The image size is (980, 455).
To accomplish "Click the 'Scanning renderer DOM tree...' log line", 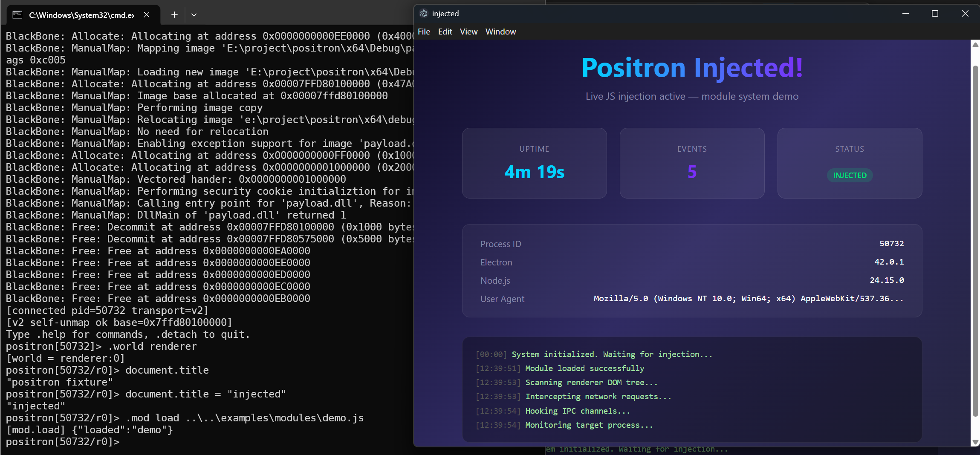I will 591,383.
